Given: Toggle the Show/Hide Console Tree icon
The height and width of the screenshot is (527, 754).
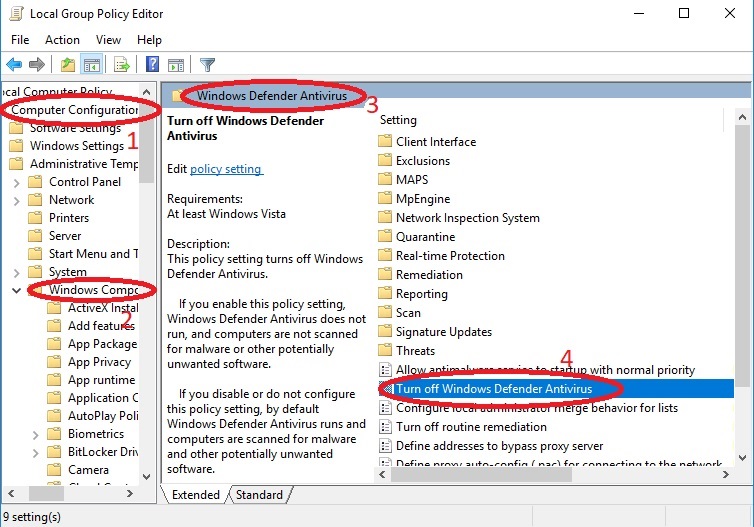Looking at the screenshot, I should (92, 65).
